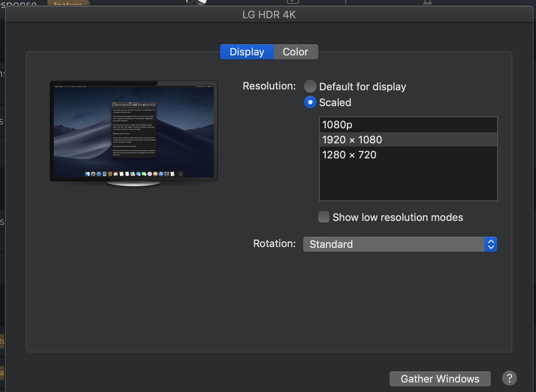Click the LG display preview thumbnail
This screenshot has height=392, width=536.
[x=134, y=134]
